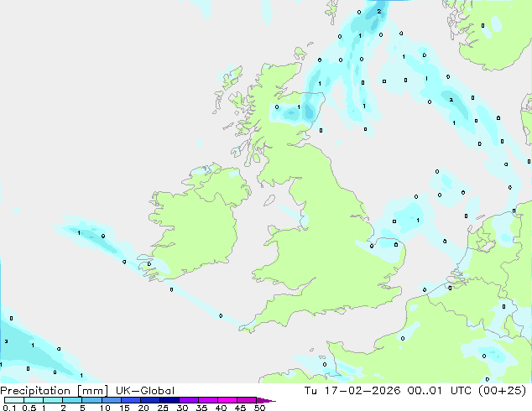Image resolution: width=532 pixels, height=411 pixels.
Task: Click the '20' legend value label
Action: [x=143, y=408]
